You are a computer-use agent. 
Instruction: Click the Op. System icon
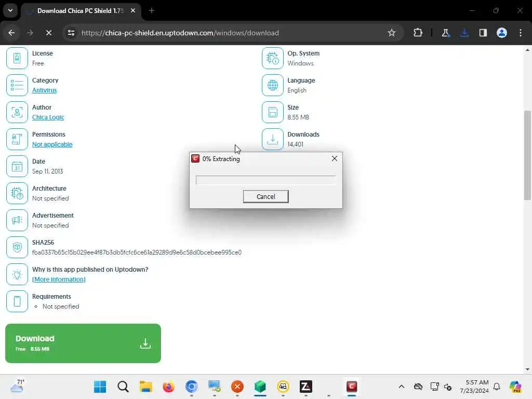[272, 58]
